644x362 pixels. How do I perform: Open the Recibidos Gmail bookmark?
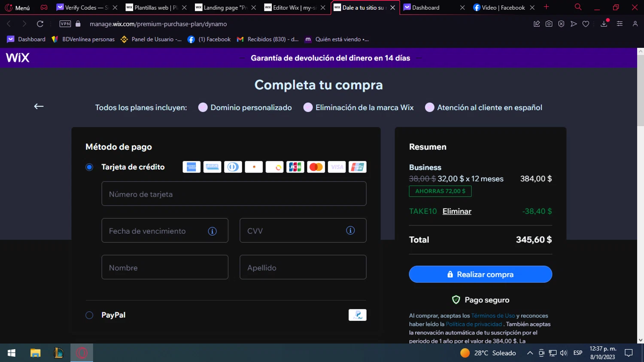tap(267, 39)
